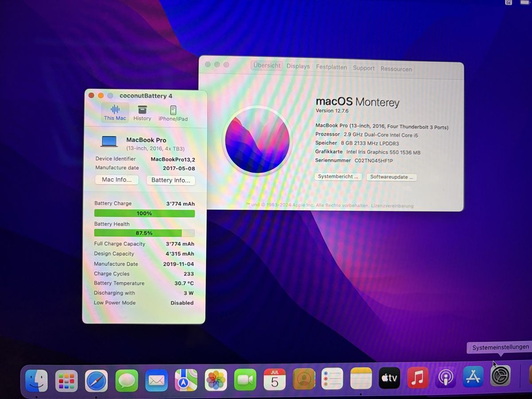Open Launchpad from the Dock

(x=66, y=381)
